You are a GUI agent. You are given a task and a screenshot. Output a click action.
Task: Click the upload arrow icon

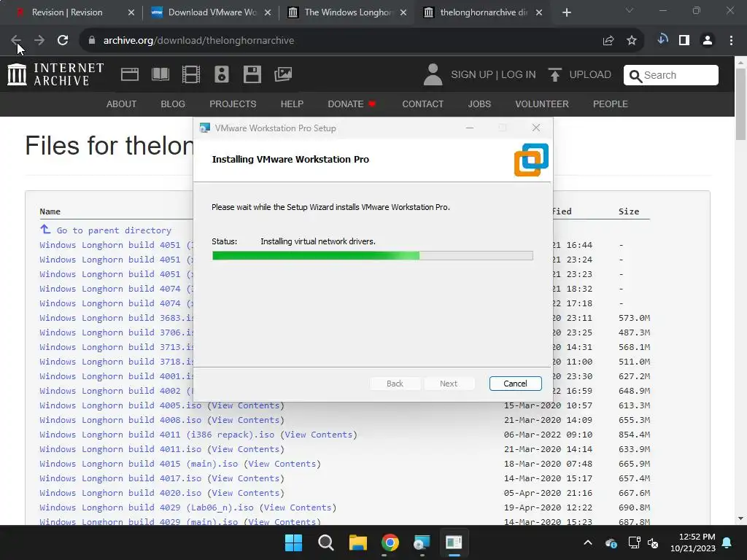[x=554, y=75]
